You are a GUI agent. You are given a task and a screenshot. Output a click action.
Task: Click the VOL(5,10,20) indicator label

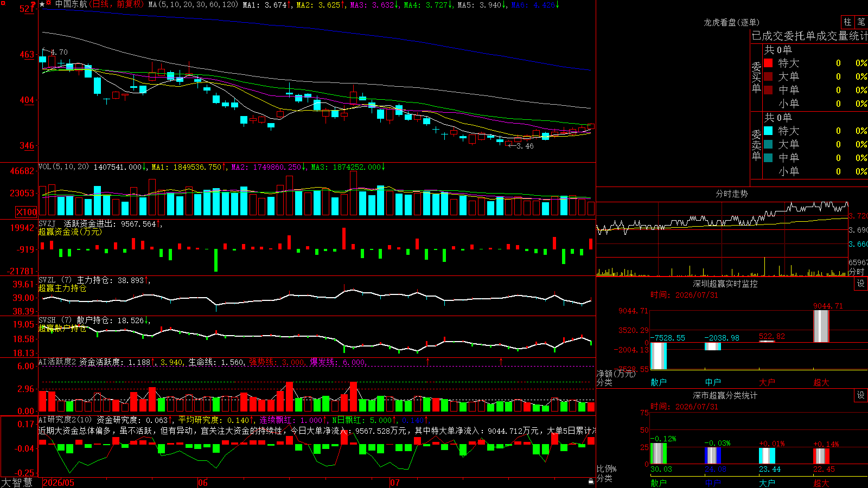coord(64,167)
